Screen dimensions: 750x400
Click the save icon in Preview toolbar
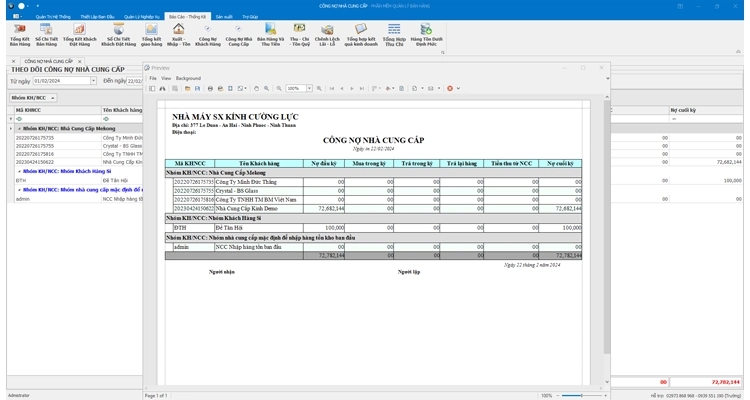[198, 88]
